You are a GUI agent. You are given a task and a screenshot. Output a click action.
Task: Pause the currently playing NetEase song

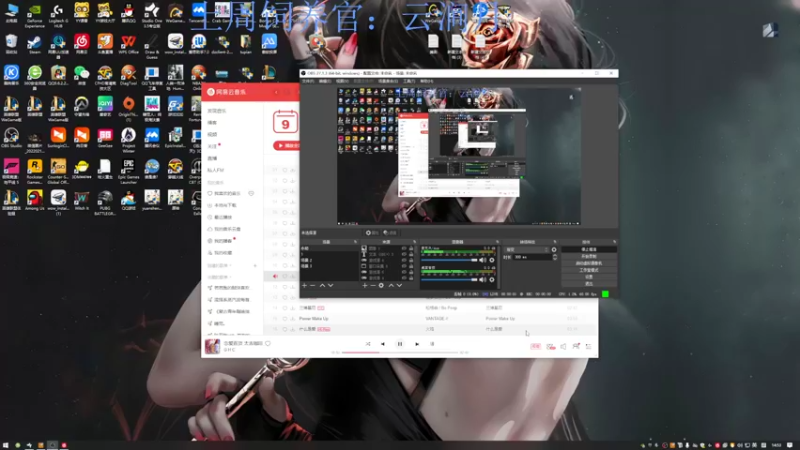click(x=399, y=344)
